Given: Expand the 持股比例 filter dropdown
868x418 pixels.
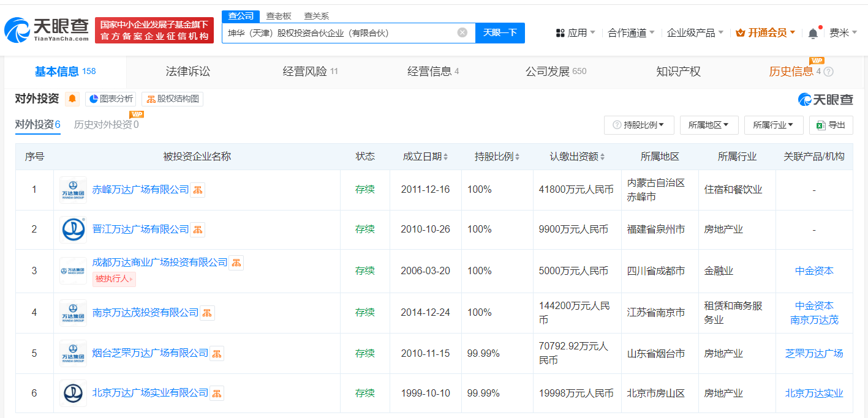Looking at the screenshot, I should [x=639, y=125].
